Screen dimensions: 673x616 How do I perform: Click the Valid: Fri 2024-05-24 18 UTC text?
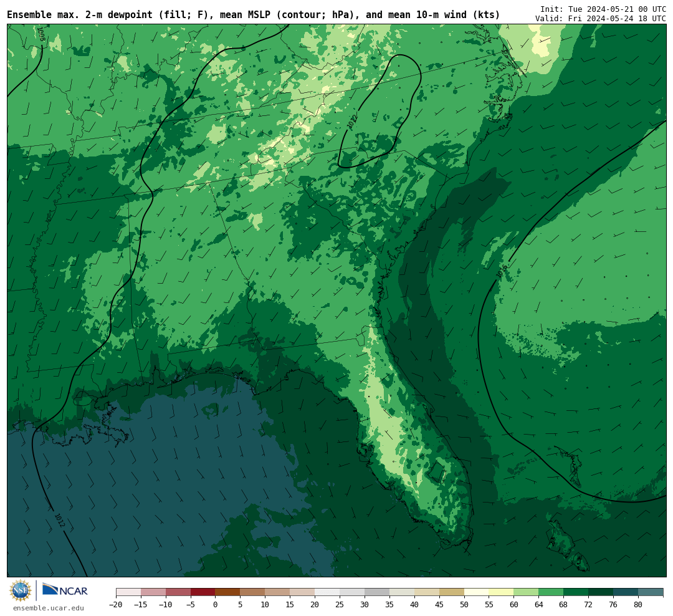point(601,19)
